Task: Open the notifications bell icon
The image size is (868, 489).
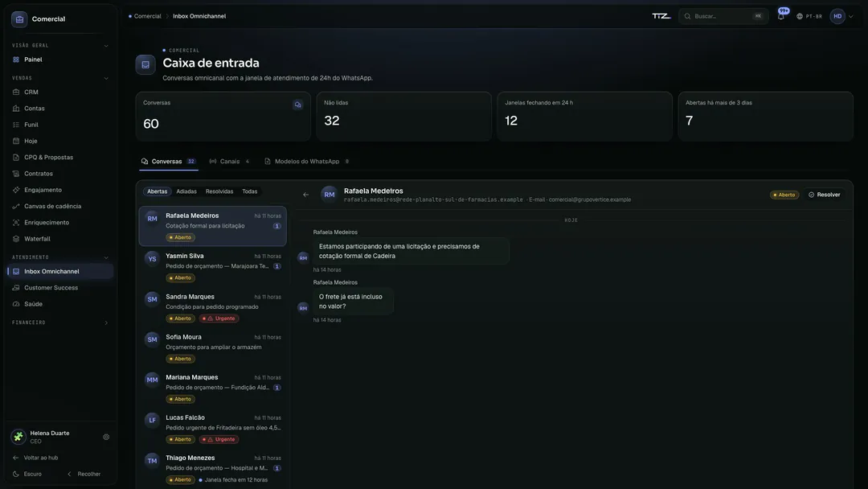Action: click(x=780, y=16)
